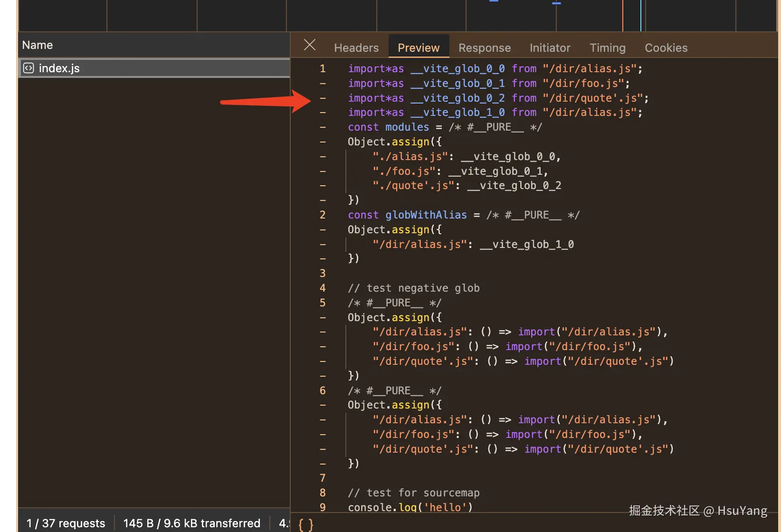Screen dimensions: 781x532
Task: Click the '__vite_glob_0_2' import line
Action: click(498, 98)
